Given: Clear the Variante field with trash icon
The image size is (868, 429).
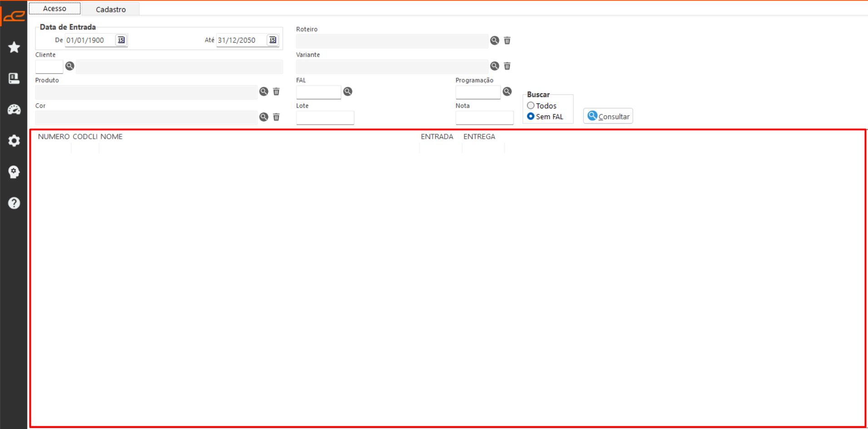Looking at the screenshot, I should 507,66.
